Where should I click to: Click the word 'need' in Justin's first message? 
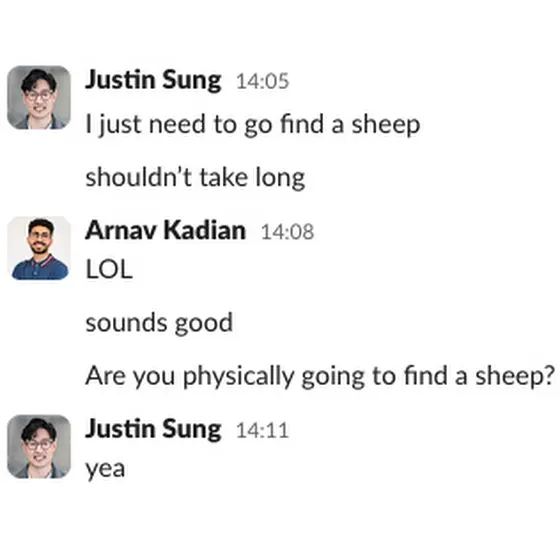(177, 124)
